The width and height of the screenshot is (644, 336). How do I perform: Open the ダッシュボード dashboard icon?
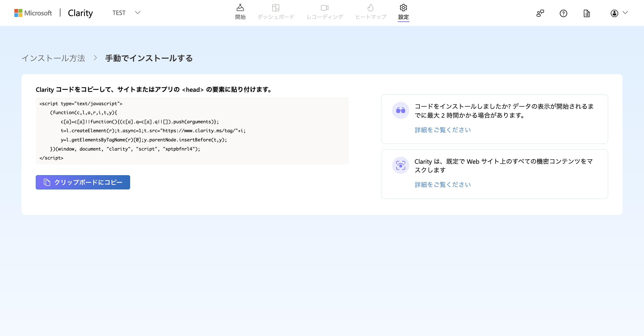point(275,8)
